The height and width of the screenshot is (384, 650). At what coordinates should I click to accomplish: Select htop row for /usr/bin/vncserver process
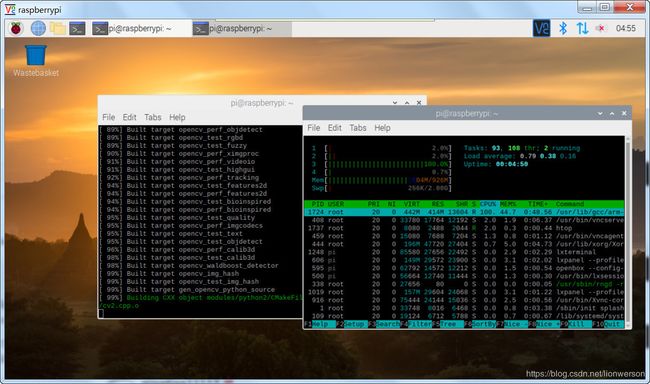(464, 220)
